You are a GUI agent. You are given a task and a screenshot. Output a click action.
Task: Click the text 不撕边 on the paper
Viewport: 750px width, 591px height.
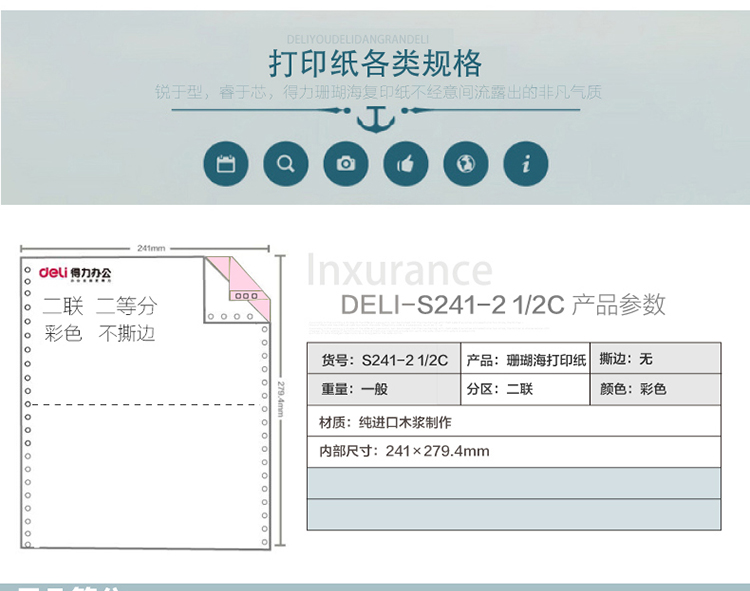[127, 333]
